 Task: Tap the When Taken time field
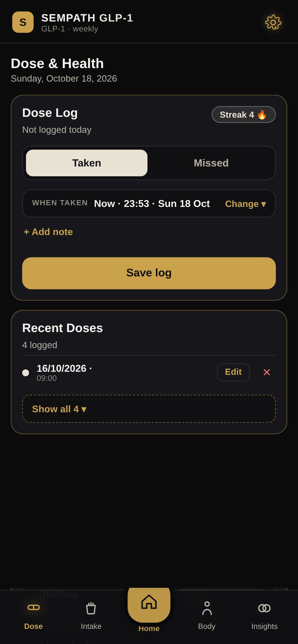[x=149, y=203]
